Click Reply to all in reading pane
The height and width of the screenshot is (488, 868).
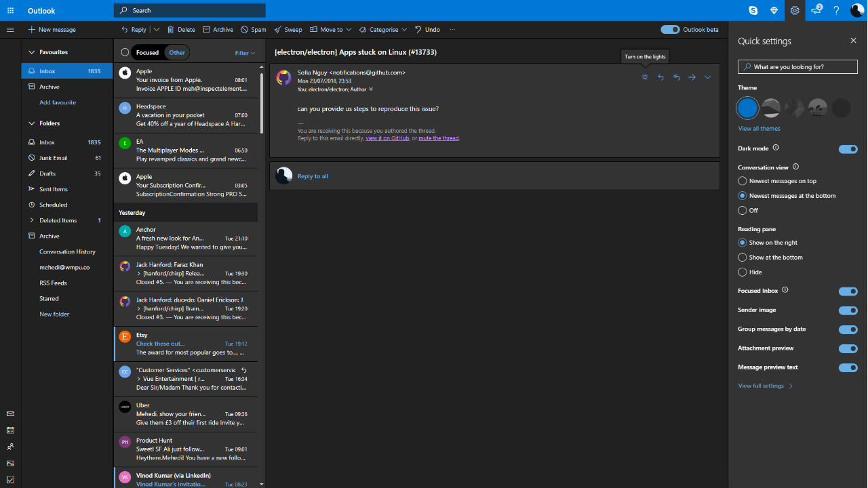click(313, 176)
